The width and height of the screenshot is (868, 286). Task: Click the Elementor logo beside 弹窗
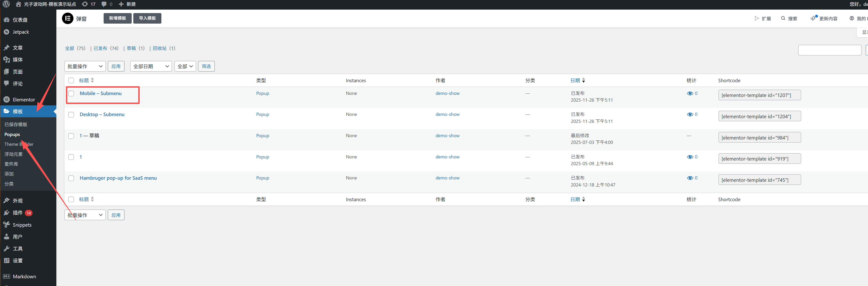coord(67,18)
